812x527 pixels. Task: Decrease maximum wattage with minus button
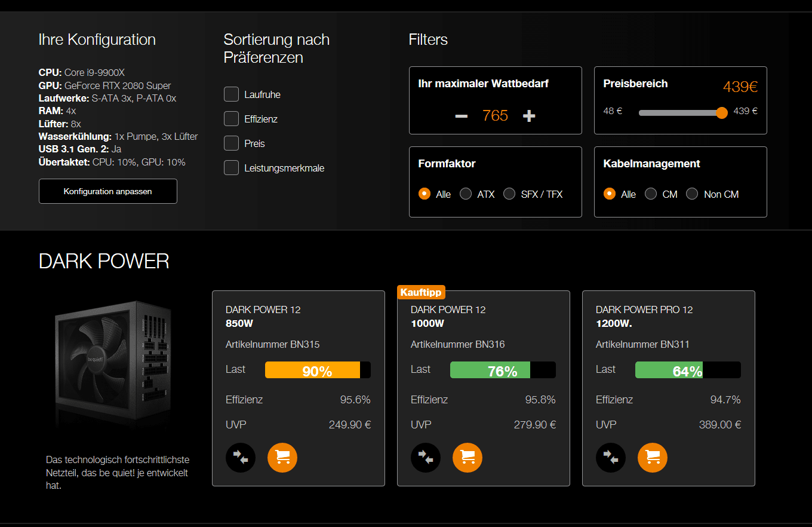[461, 116]
